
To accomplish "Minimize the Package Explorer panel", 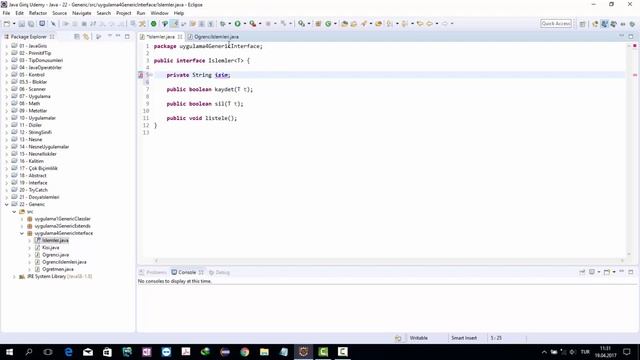I will click(118, 36).
